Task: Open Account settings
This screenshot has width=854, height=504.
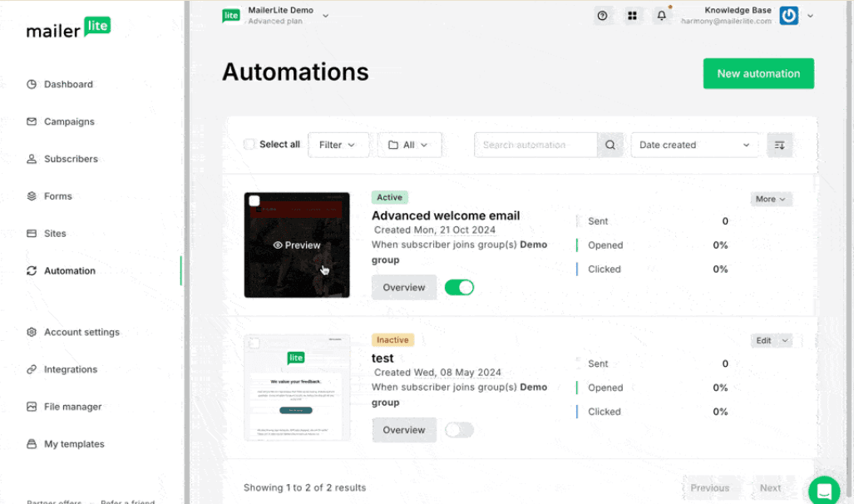Action: pyautogui.click(x=81, y=332)
